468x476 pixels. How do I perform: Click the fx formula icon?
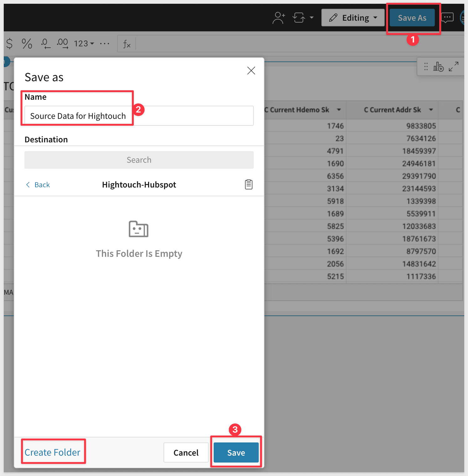click(x=127, y=44)
